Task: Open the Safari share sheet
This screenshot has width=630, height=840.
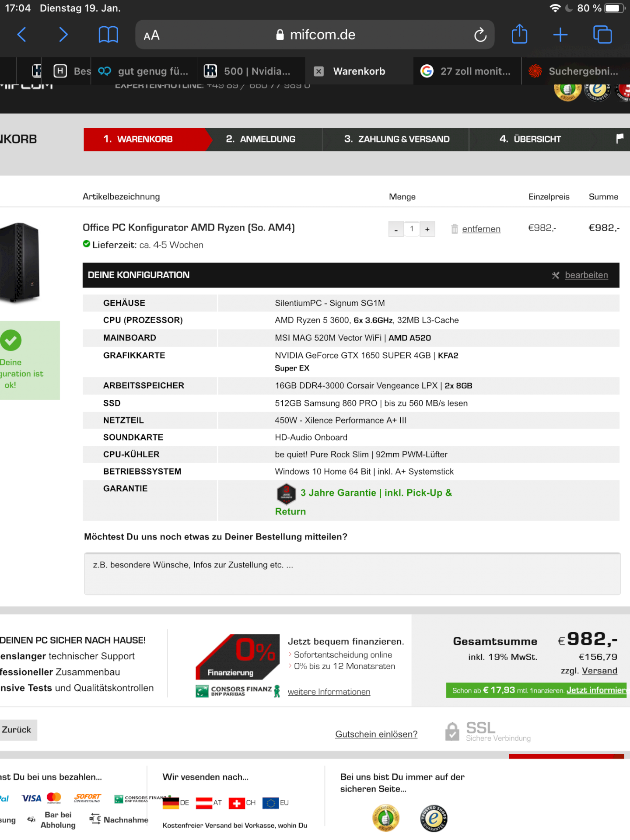Action: pos(519,34)
